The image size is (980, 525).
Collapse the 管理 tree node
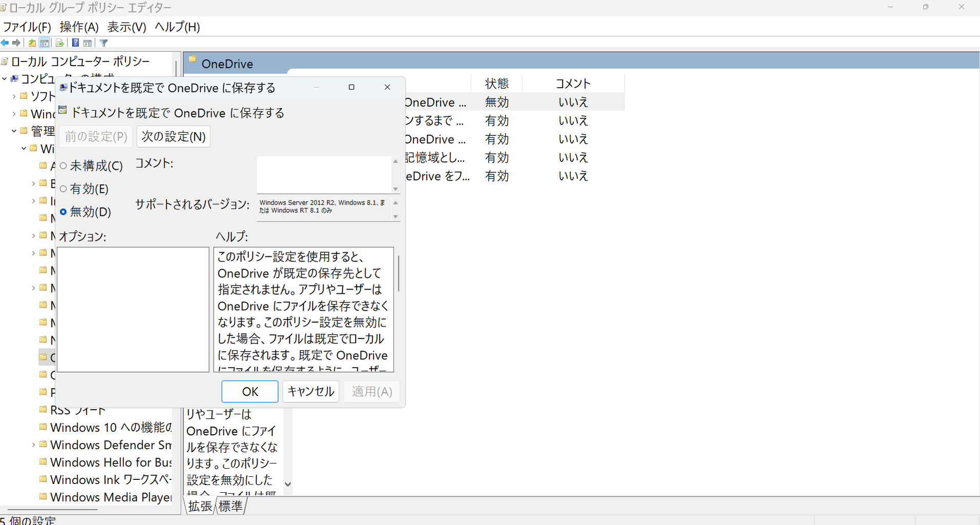click(14, 131)
